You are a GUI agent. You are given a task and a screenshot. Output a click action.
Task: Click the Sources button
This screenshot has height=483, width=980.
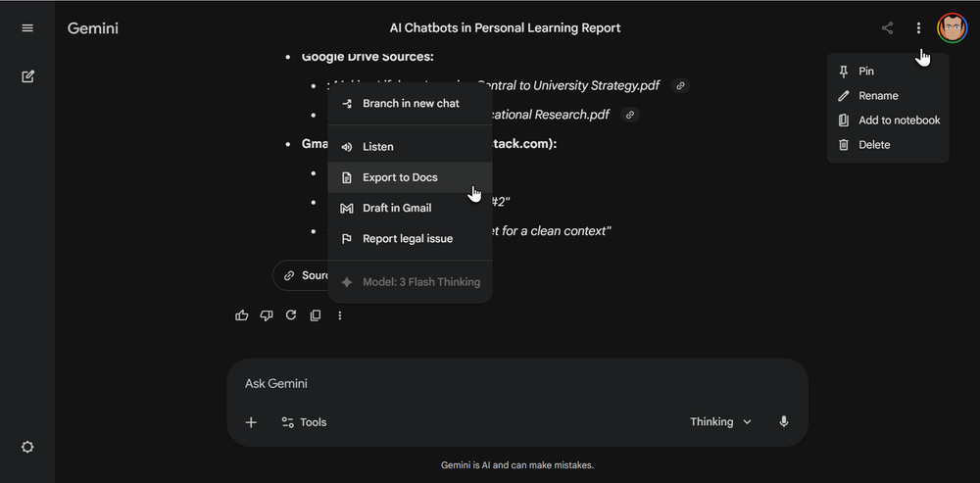pos(301,275)
